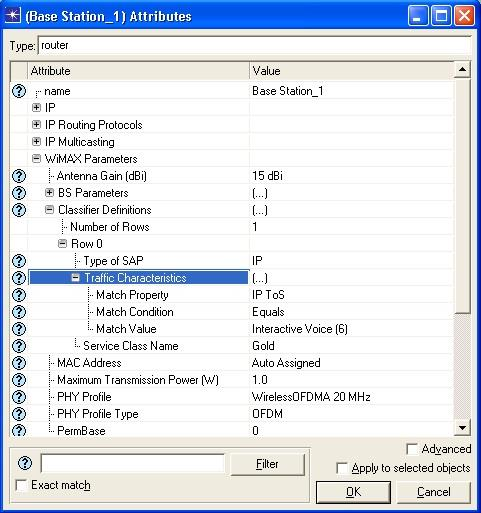
Task: Click the scrollbar down arrow
Action: tap(462, 428)
